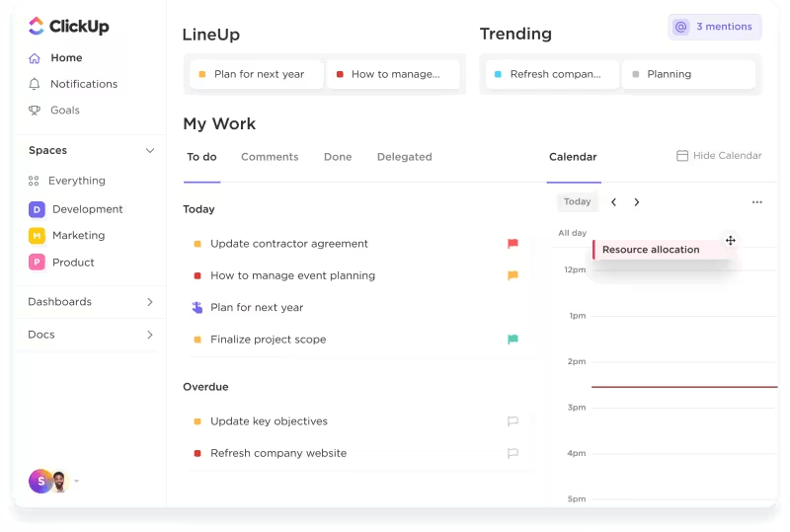
Task: Open task Update contractor agreement
Action: [289, 244]
